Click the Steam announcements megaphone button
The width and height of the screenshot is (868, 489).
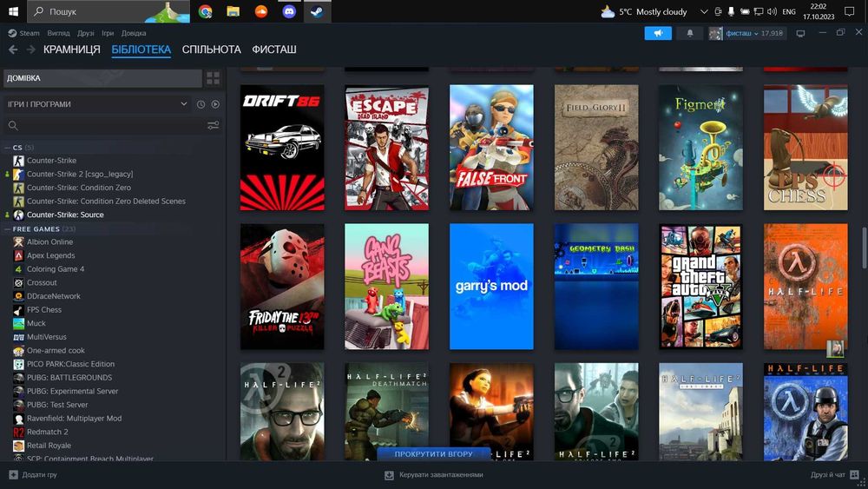pyautogui.click(x=658, y=33)
